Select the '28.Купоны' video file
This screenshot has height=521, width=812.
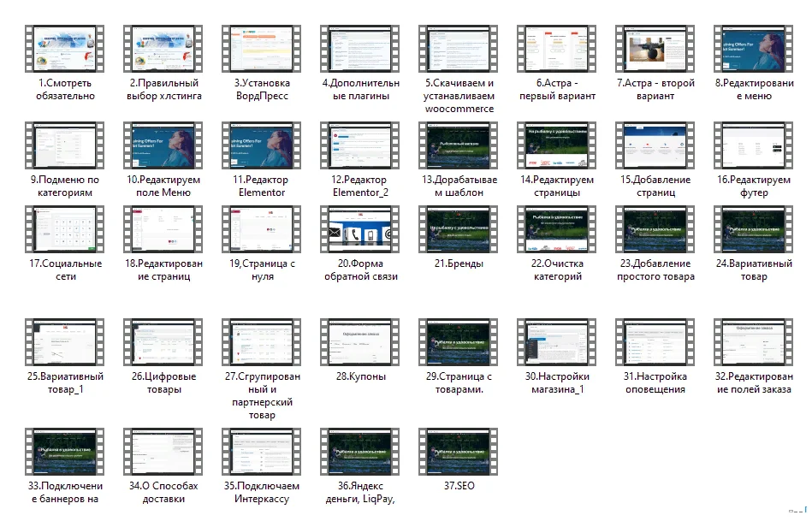click(x=360, y=341)
